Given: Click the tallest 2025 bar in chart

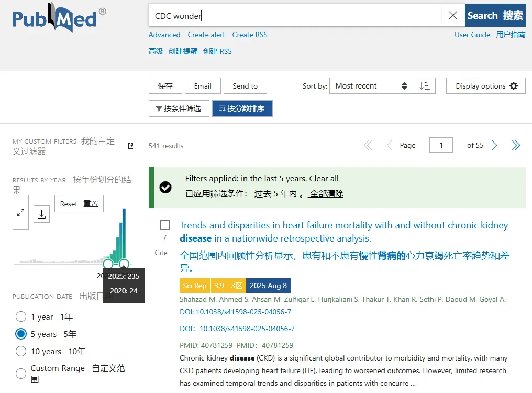Looking at the screenshot, I should pyautogui.click(x=124, y=234).
